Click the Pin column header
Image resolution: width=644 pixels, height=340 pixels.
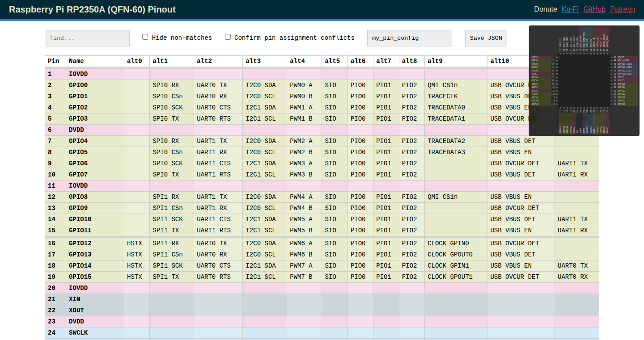pyautogui.click(x=55, y=61)
